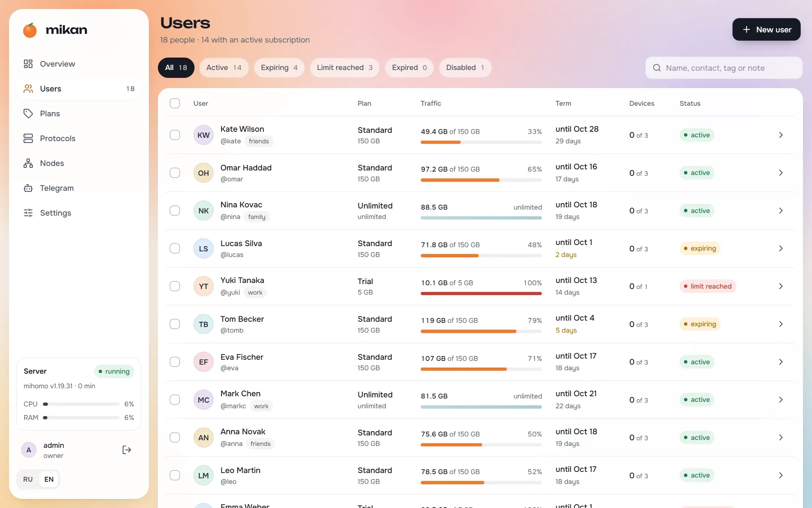This screenshot has height=508, width=812.
Task: Filter by the Expiring tab
Action: [x=279, y=67]
